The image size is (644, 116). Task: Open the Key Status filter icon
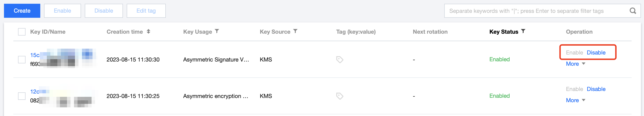coord(523,31)
